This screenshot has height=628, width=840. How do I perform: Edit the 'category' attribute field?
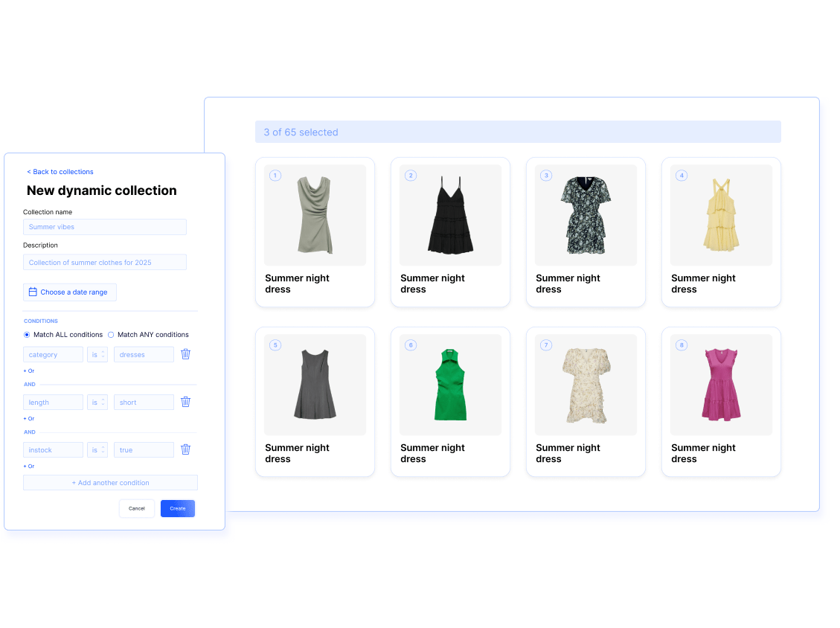pyautogui.click(x=53, y=355)
